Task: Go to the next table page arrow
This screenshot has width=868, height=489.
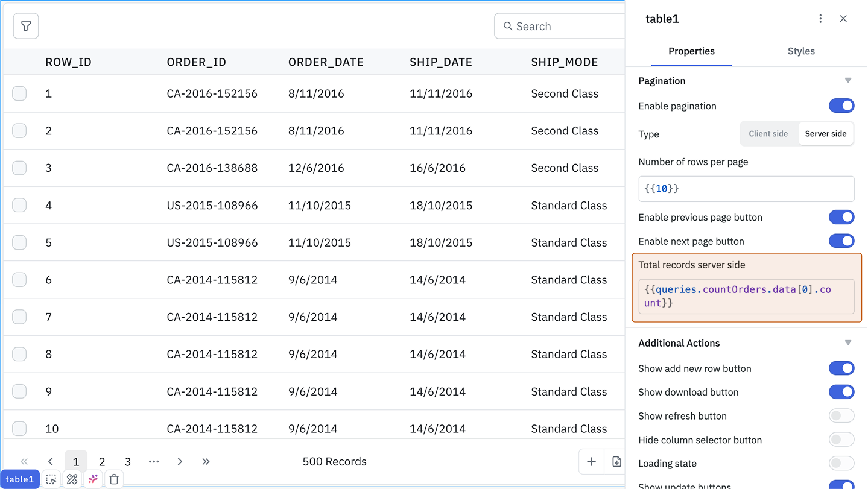Action: 180,461
